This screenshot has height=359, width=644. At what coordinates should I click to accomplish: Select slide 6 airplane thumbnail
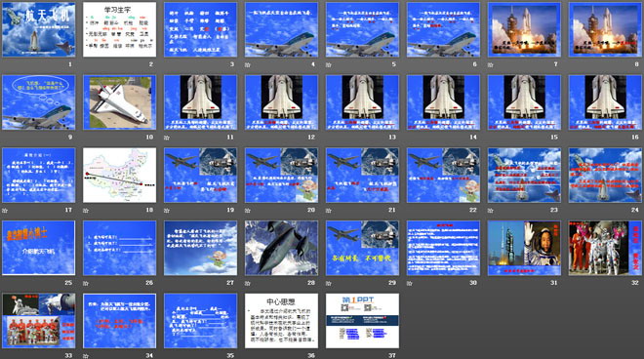[443, 29]
